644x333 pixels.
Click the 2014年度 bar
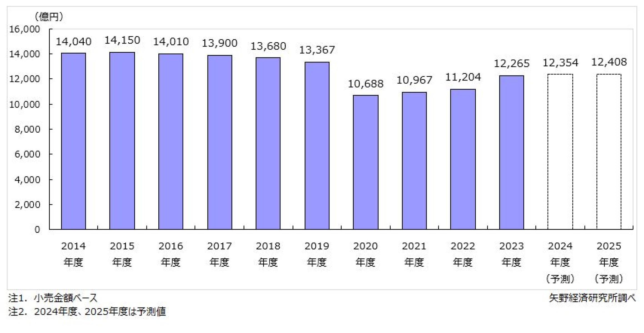[73, 141]
